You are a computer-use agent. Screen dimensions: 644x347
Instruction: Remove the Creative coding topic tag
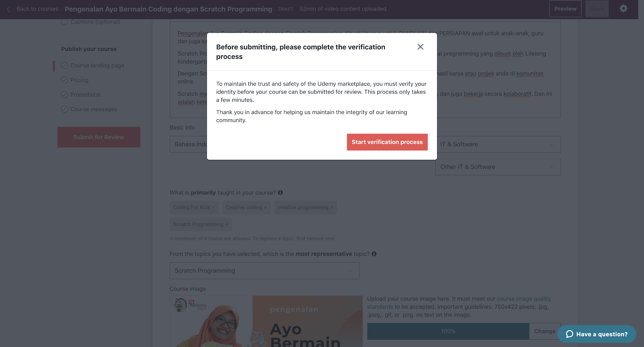tap(265, 207)
